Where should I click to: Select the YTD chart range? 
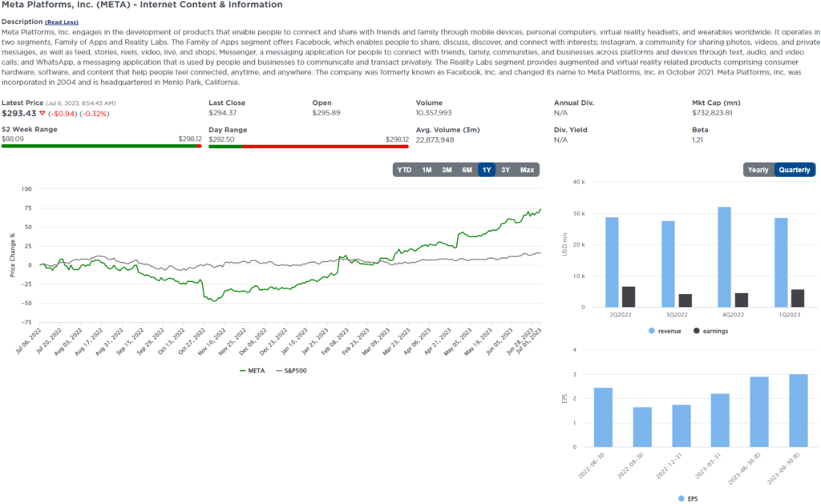coord(404,170)
